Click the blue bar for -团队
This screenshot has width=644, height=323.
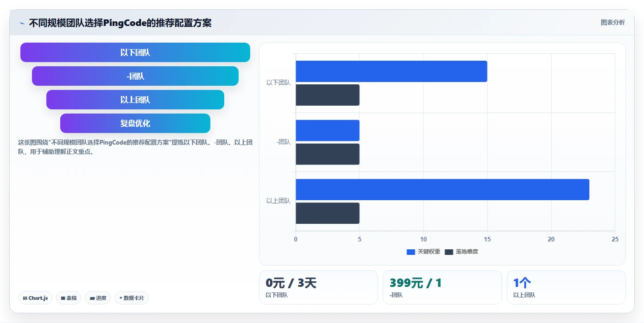(x=328, y=131)
